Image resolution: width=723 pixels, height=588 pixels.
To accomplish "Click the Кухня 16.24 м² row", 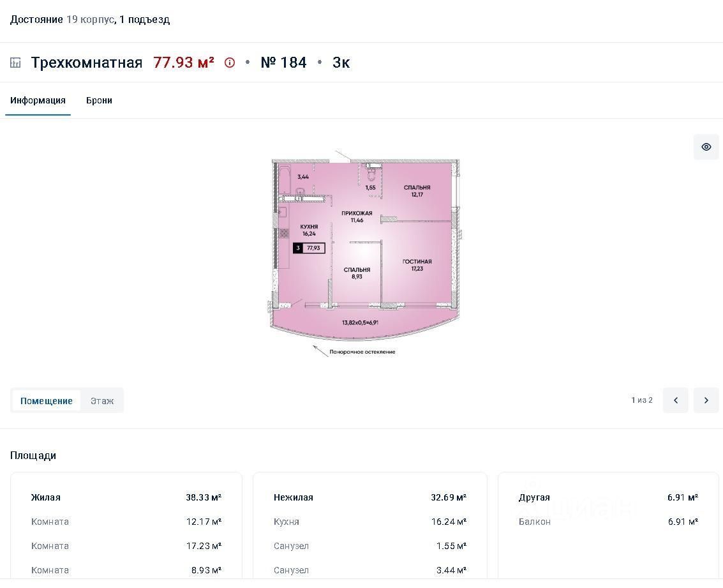I will [x=369, y=522].
